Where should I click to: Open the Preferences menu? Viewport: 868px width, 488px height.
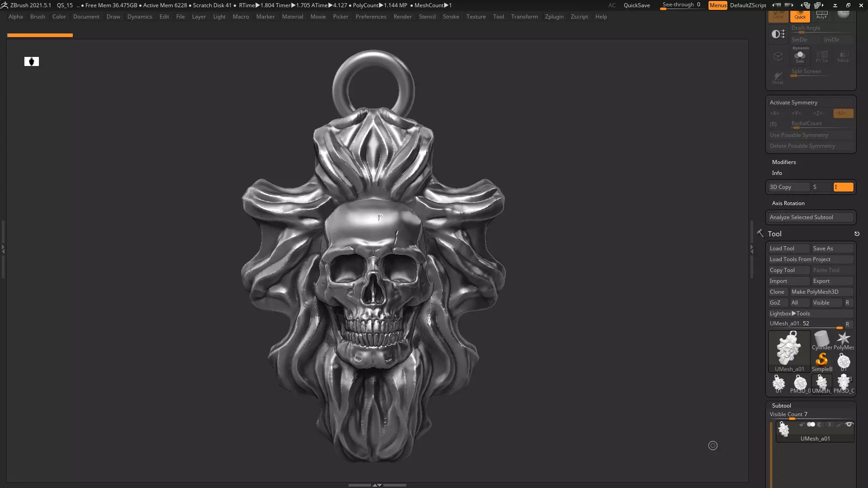click(x=371, y=17)
